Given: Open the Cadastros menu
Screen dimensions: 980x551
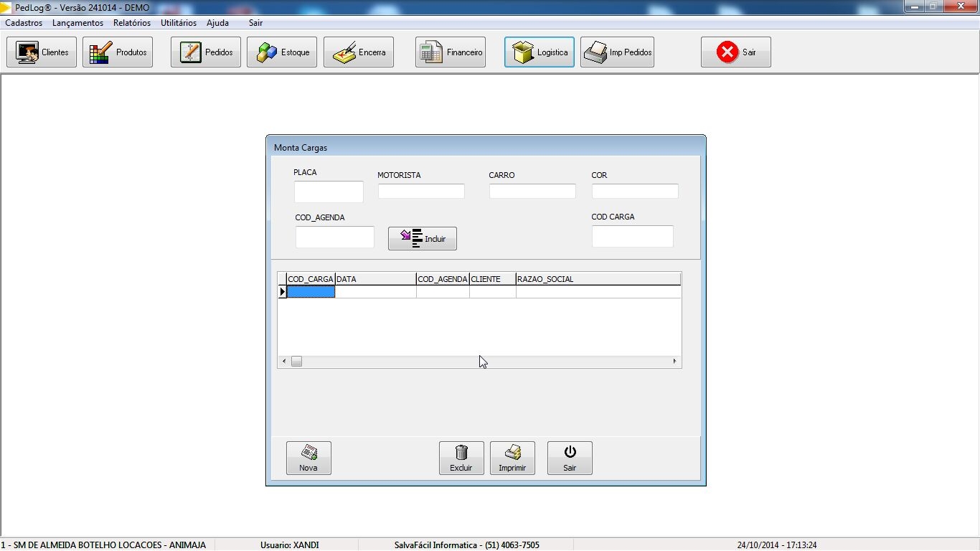Looking at the screenshot, I should (24, 23).
